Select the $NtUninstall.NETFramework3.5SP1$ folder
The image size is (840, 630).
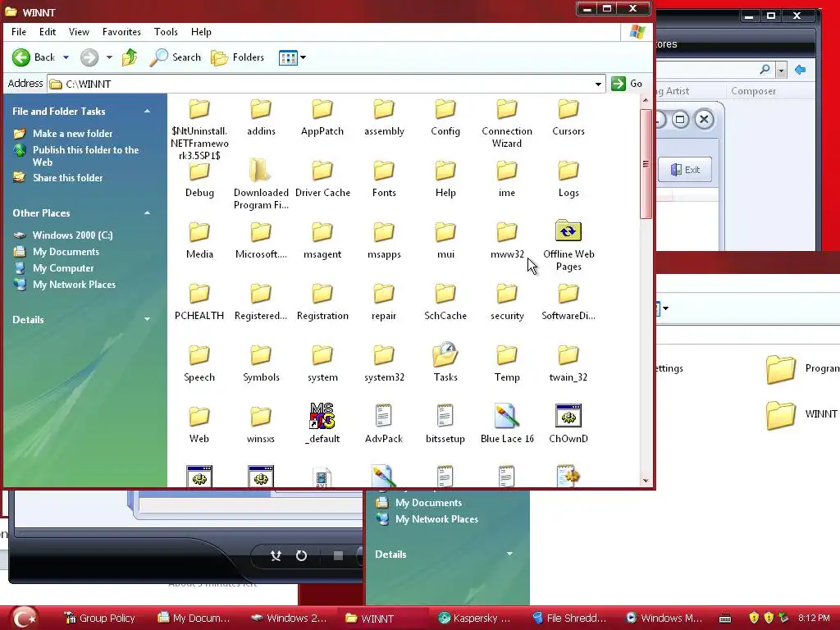pos(199,130)
